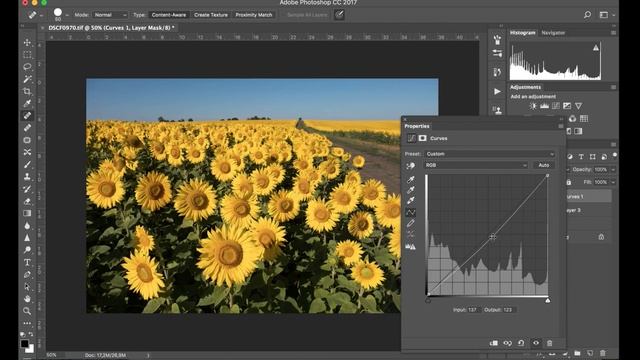Open the layer Fill dropdown

pyautogui.click(x=613, y=182)
